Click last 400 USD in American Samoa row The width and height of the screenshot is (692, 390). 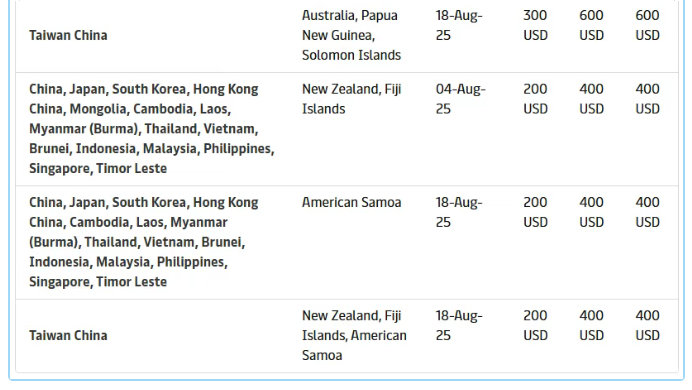coord(647,212)
